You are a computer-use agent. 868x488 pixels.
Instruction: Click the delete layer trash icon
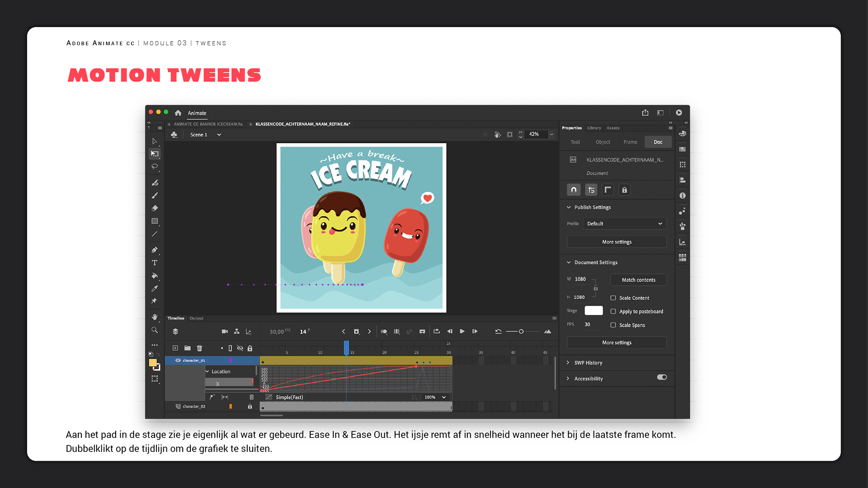pyautogui.click(x=199, y=348)
